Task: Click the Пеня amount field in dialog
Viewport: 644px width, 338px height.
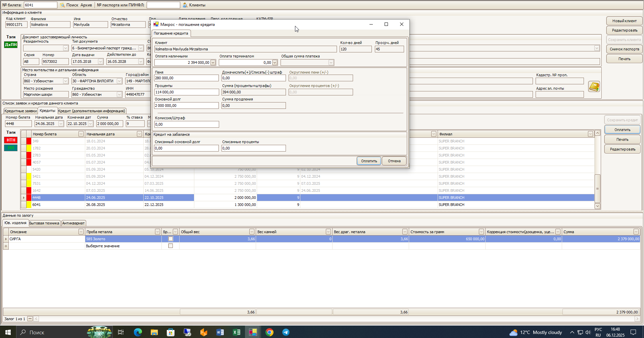Action: [x=186, y=78]
